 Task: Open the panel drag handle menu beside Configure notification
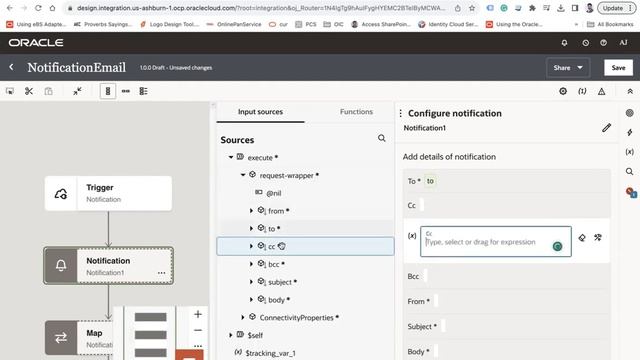[400, 113]
